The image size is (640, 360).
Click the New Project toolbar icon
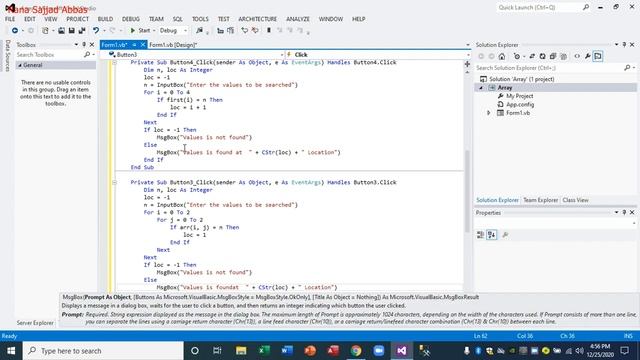tap(45, 31)
